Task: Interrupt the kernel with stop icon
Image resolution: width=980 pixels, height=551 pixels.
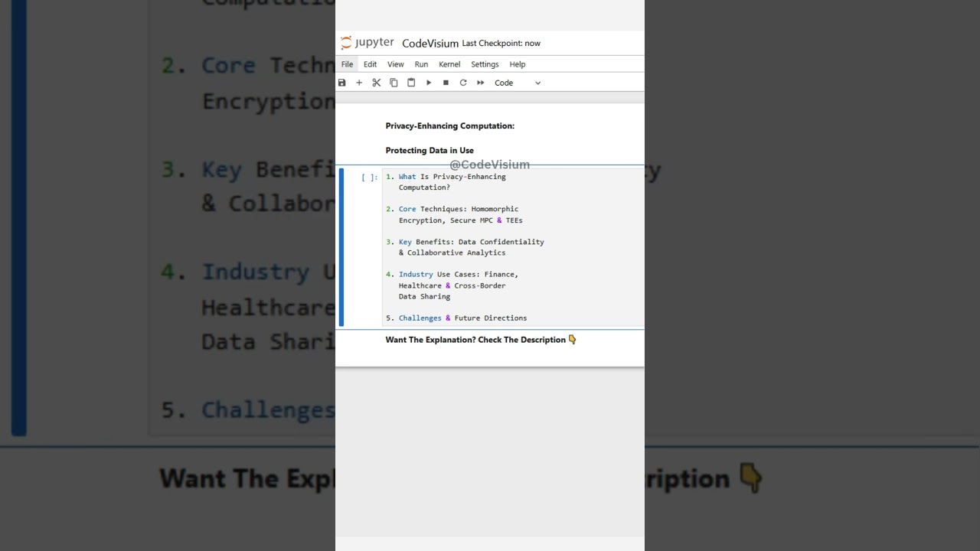Action: [x=446, y=83]
